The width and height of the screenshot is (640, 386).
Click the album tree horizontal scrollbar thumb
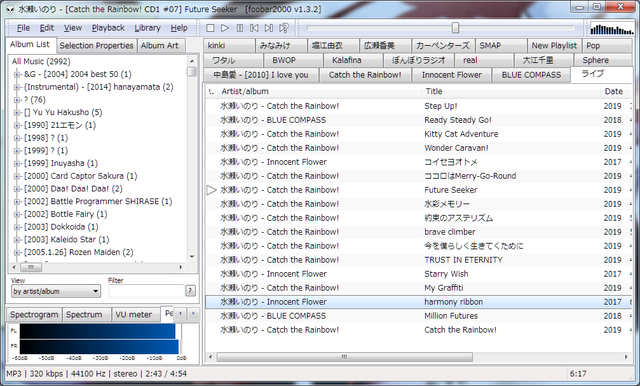[x=31, y=267]
